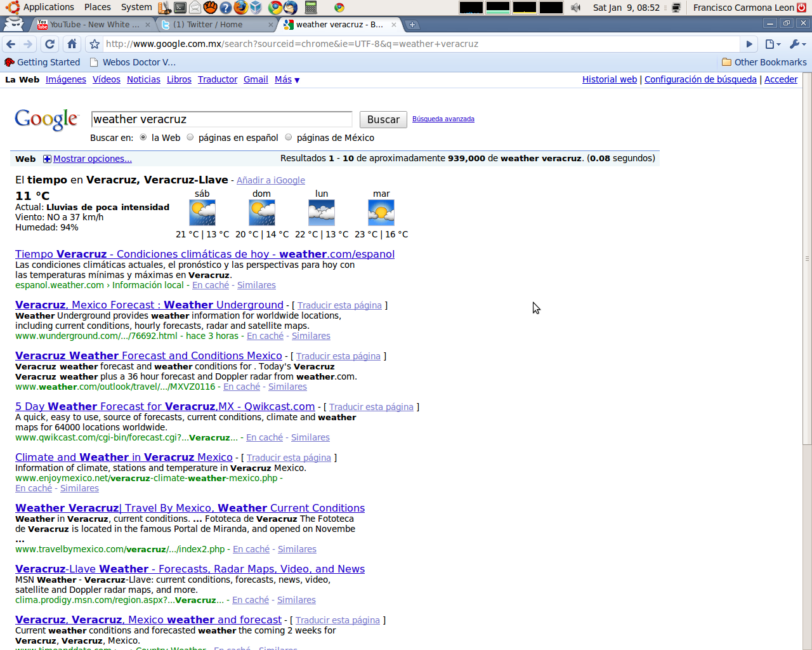Screen dimensions: 812x650
Task: Expand the 'Mostrar opciones...' panel
Action: click(x=92, y=159)
